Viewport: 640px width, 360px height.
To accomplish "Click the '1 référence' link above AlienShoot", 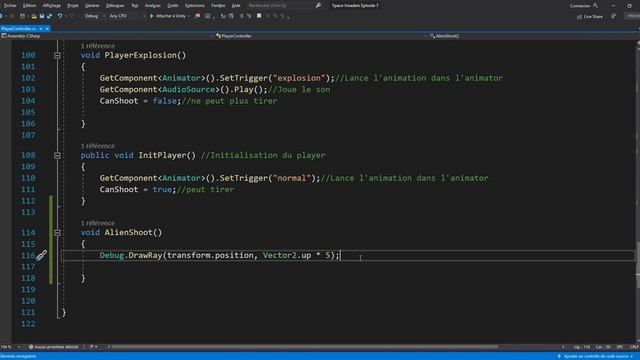I will point(98,223).
